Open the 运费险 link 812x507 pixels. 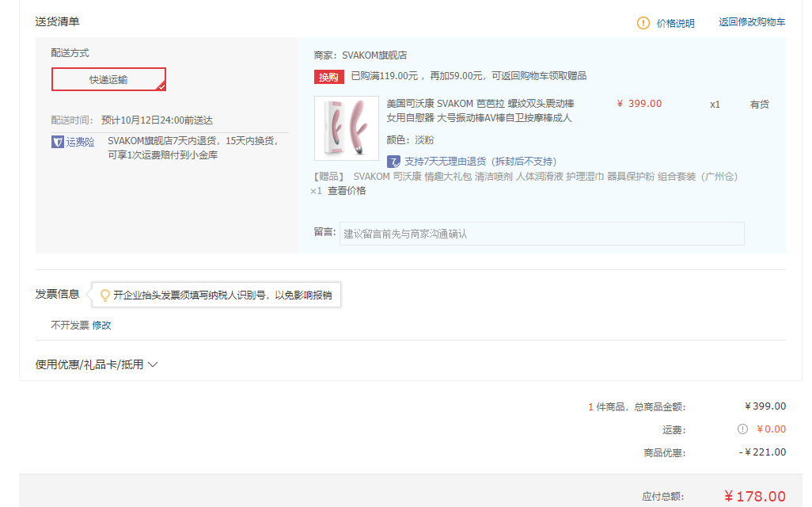(80, 142)
